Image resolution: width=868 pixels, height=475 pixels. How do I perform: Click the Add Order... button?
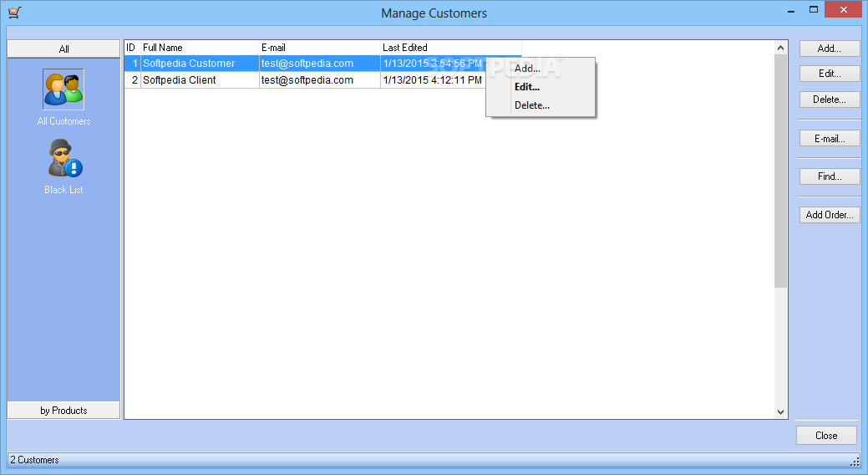[830, 214]
